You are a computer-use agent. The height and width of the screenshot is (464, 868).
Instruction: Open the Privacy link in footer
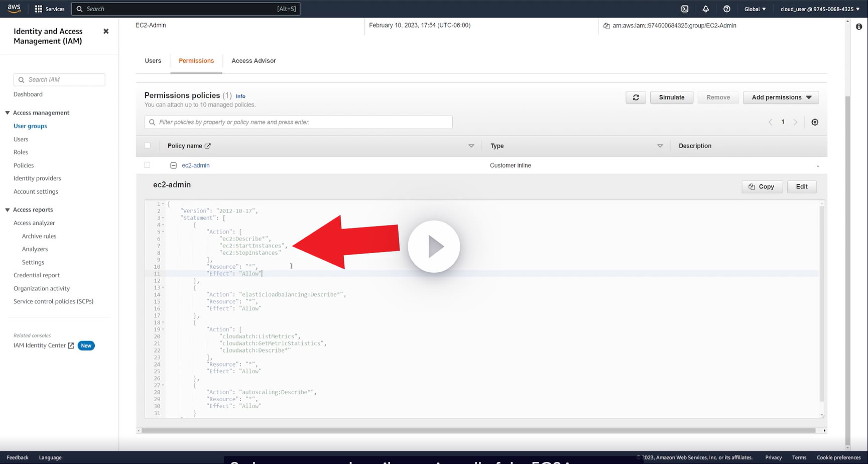773,457
